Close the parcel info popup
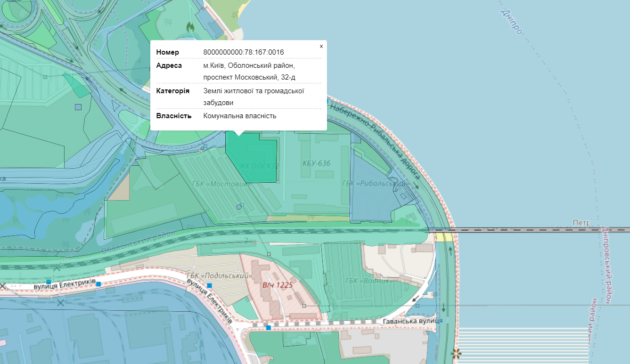The image size is (630, 364). tap(321, 47)
